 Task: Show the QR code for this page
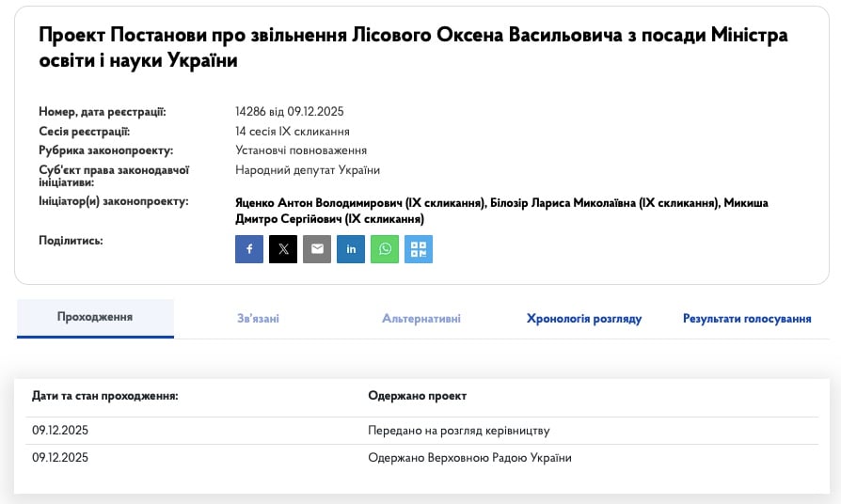tap(419, 249)
